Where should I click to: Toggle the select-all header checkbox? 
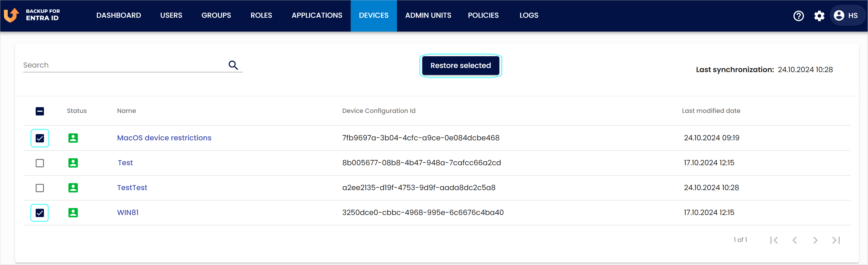[x=40, y=111]
